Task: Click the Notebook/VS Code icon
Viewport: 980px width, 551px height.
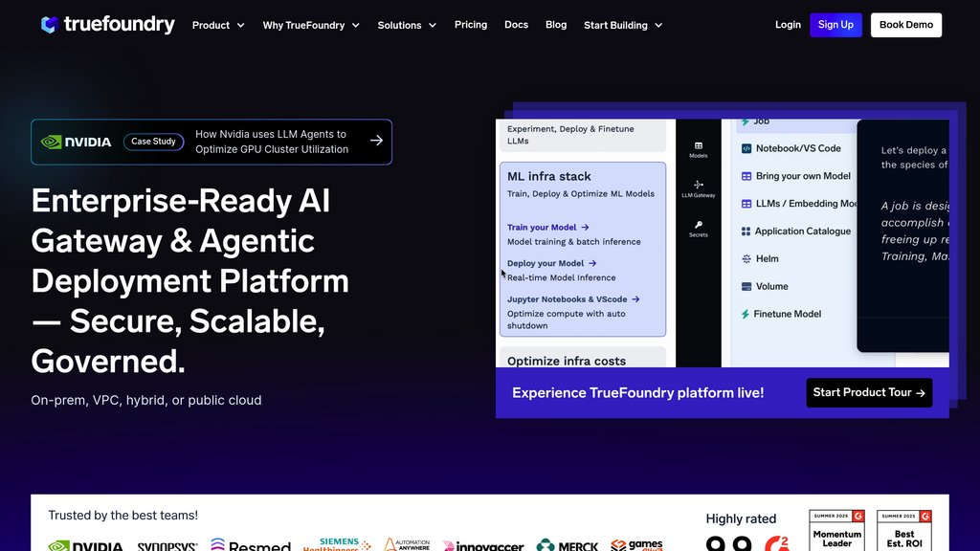Action: point(746,148)
